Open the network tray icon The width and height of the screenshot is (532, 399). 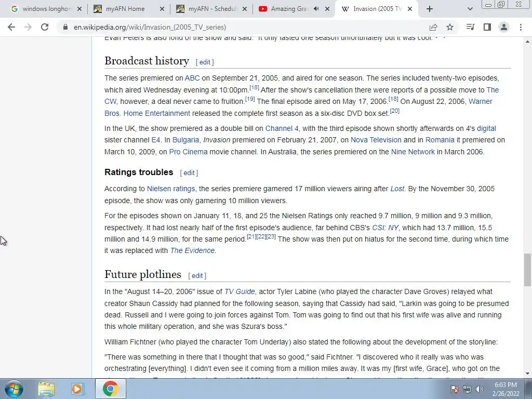click(x=467, y=389)
